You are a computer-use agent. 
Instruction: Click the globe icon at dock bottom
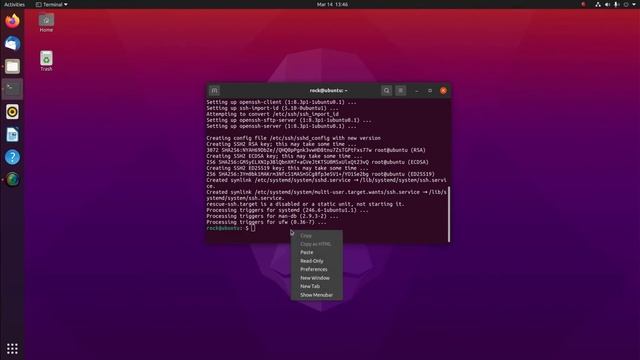[12, 180]
